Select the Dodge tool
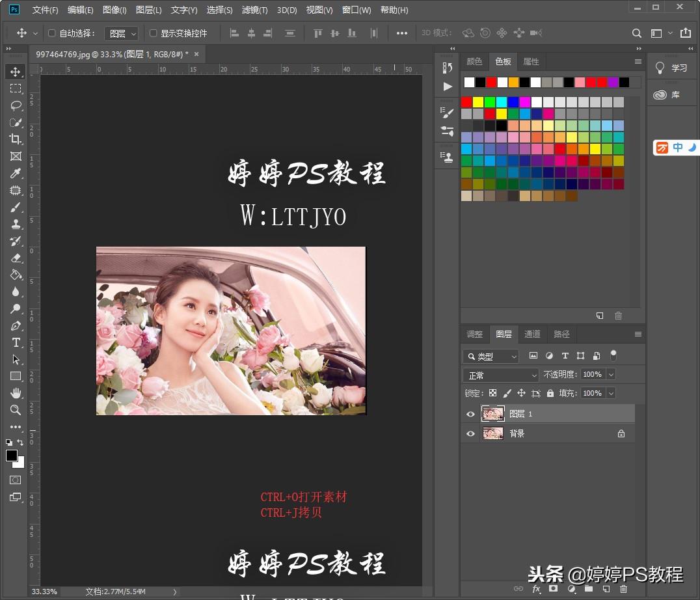The width and height of the screenshot is (700, 600). tap(16, 308)
